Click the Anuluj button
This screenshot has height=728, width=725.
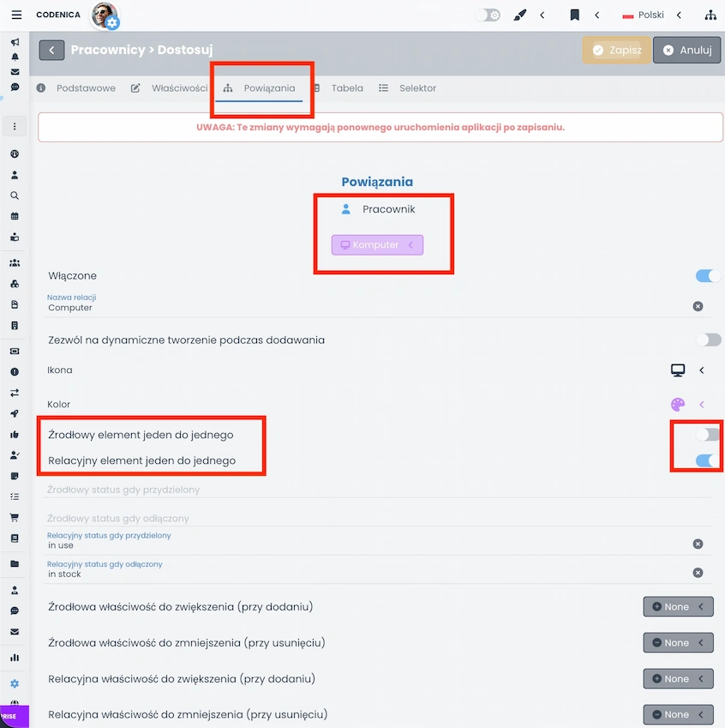click(686, 50)
